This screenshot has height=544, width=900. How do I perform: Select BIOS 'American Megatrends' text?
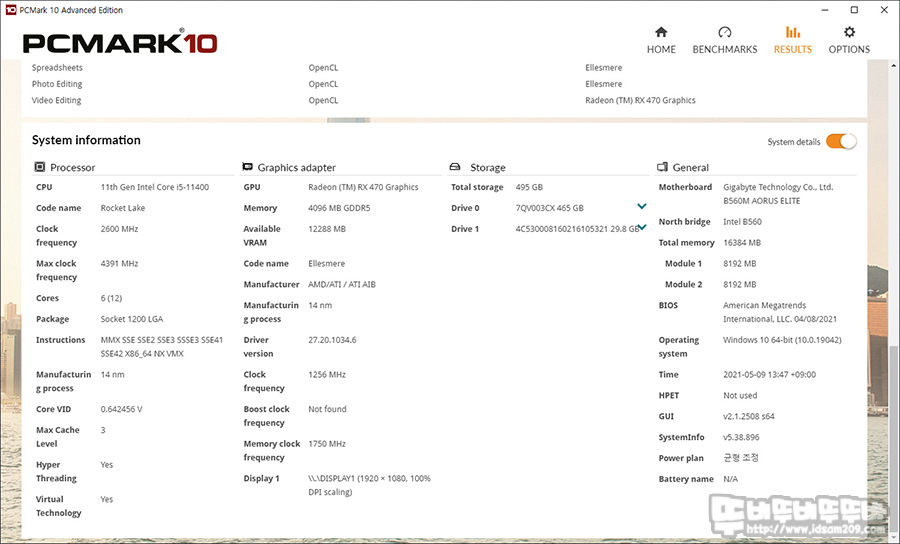tap(764, 305)
